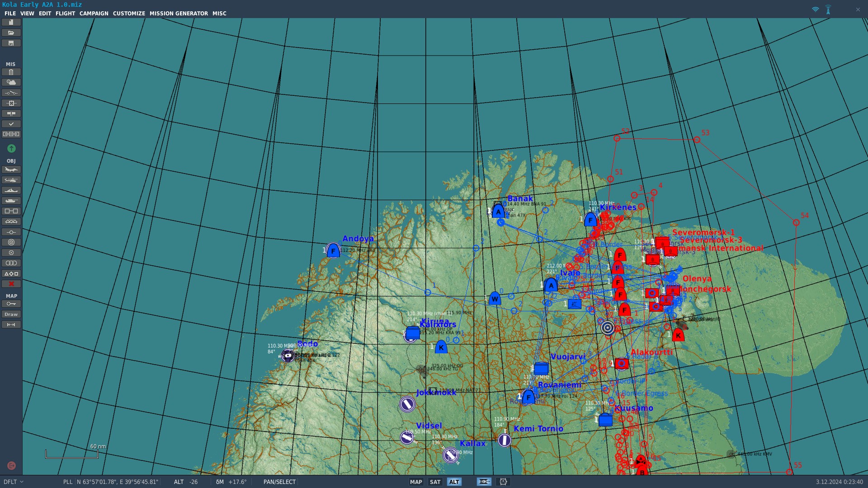
Task: Select the ship group placement tool
Action: click(11, 191)
